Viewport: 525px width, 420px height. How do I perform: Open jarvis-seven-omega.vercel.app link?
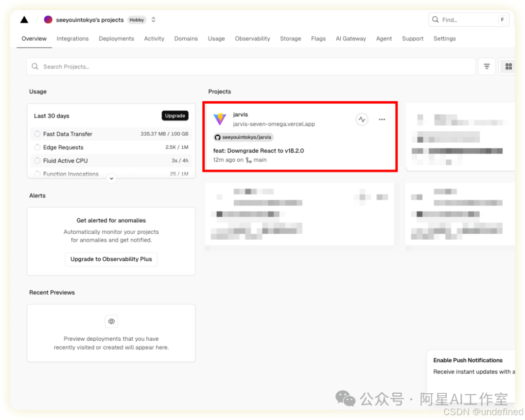click(274, 124)
